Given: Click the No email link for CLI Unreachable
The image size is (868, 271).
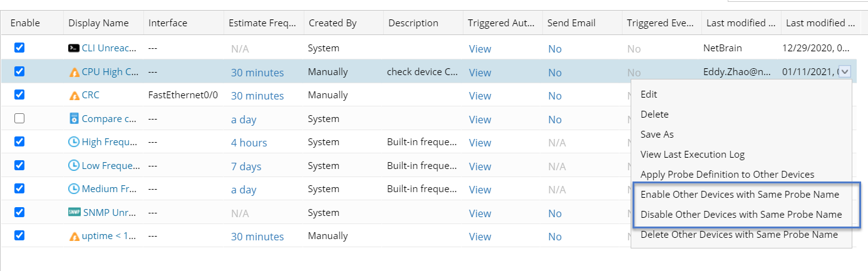Looking at the screenshot, I should point(555,49).
